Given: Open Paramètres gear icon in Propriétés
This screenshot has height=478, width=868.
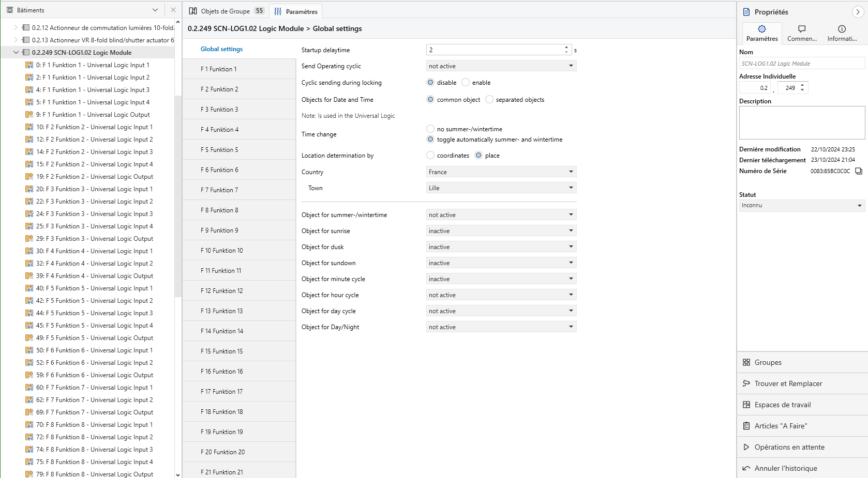Looking at the screenshot, I should pos(761,29).
